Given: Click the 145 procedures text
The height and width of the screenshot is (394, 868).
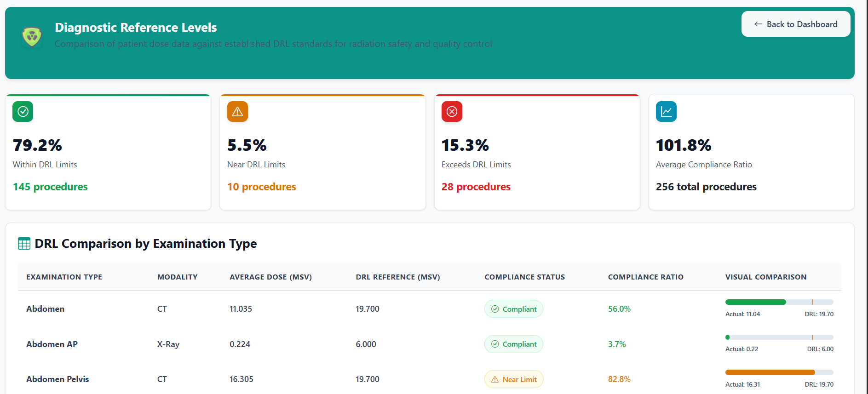Looking at the screenshot, I should pyautogui.click(x=50, y=187).
